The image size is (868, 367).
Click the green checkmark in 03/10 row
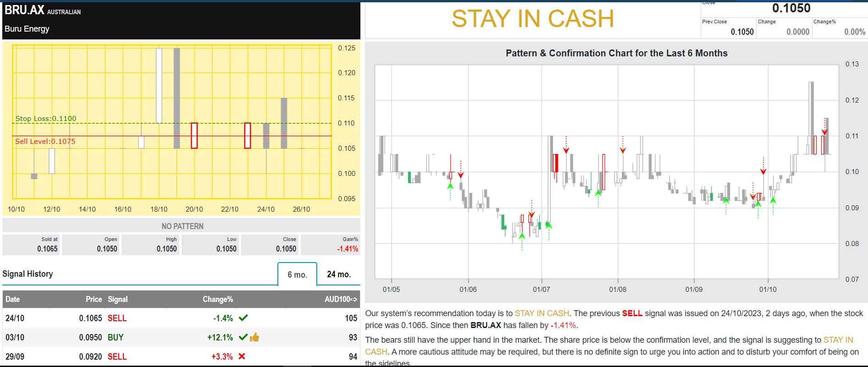243,337
